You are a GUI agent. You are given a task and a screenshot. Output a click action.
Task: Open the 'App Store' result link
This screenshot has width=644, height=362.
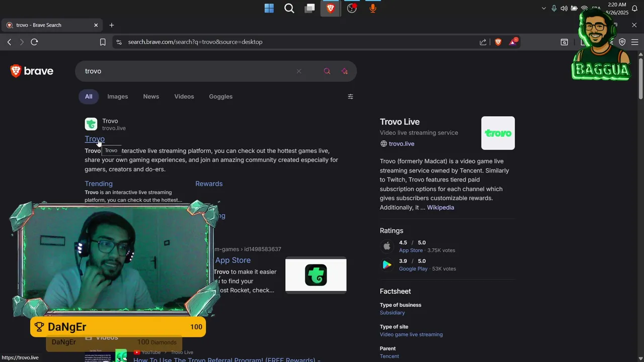pos(233,260)
